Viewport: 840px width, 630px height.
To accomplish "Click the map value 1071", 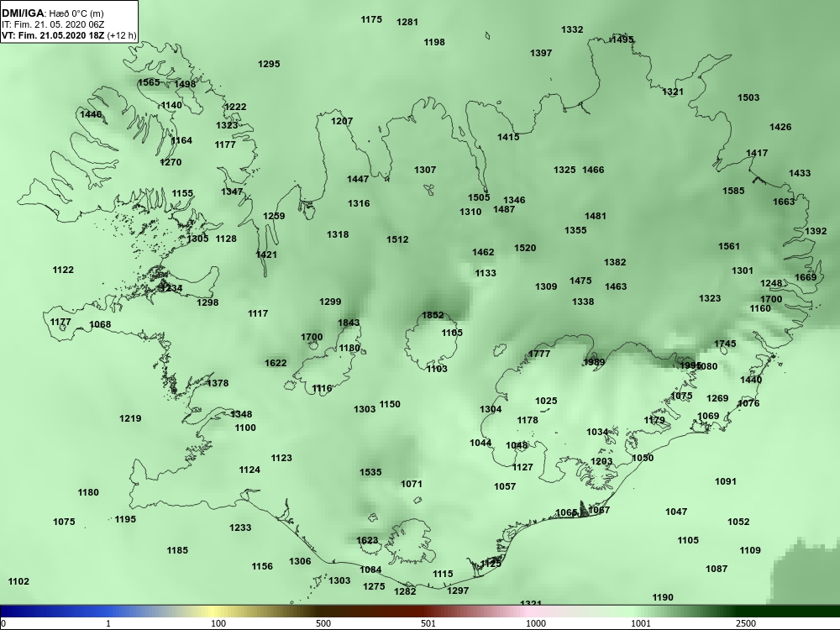I will point(412,484).
